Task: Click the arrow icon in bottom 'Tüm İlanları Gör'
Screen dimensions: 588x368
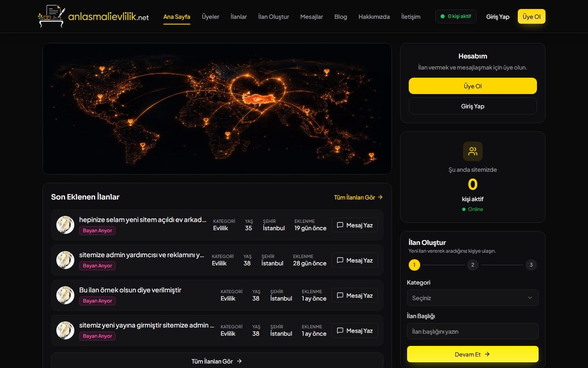Action: [x=239, y=361]
